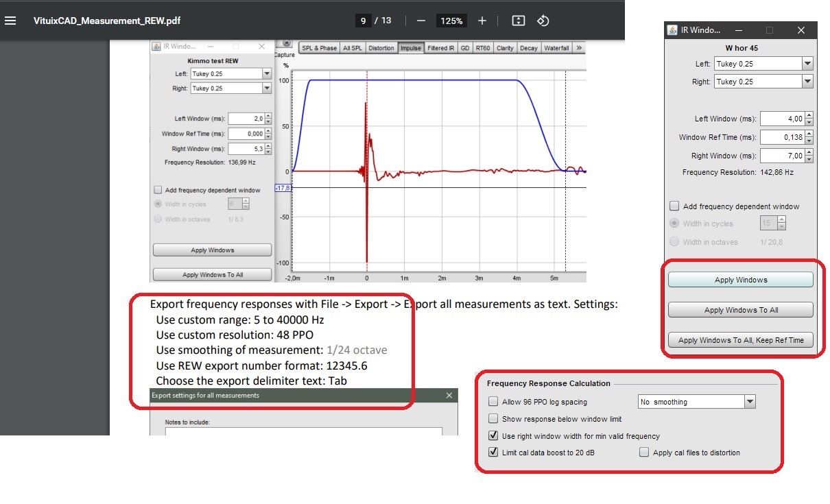
Task: Click Window Ref Time field showing 0,138
Action: pos(782,137)
